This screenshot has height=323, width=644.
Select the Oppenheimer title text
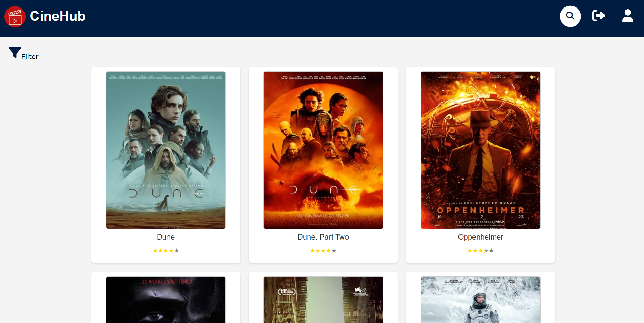480,237
